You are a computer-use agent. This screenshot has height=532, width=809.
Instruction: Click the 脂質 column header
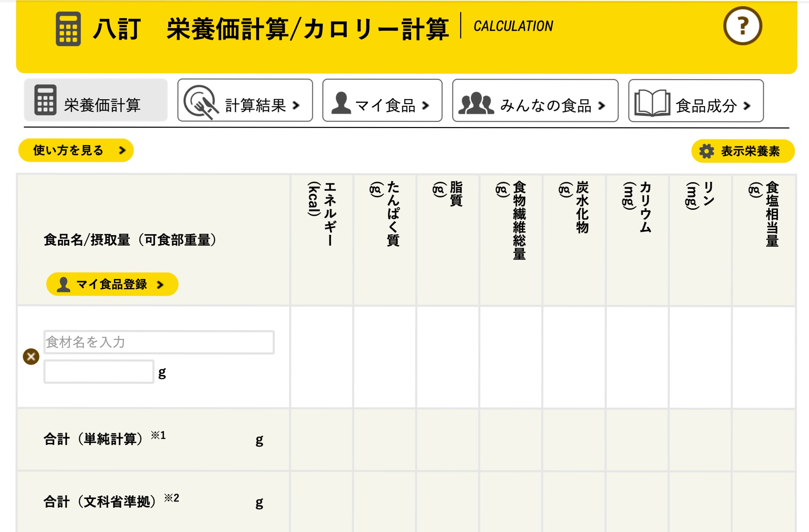click(x=448, y=240)
